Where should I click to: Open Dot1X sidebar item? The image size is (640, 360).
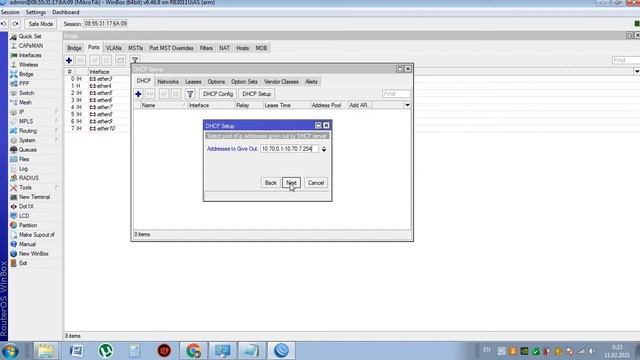click(x=26, y=206)
